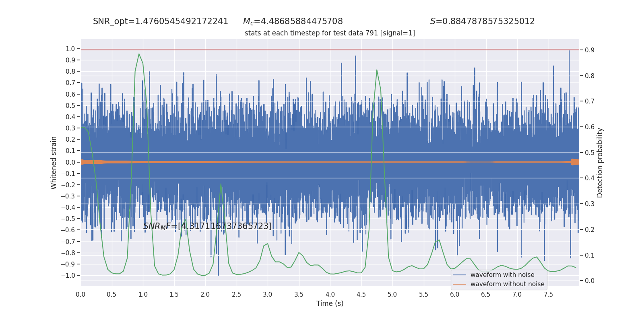Click the left y-axis tick label 0.4
This screenshot has width=644, height=322.
[x=70, y=117]
